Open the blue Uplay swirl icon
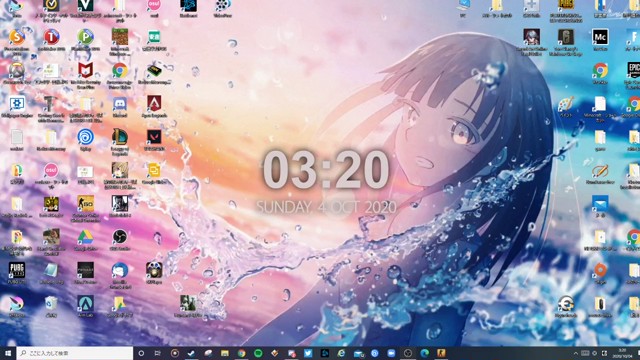This screenshot has height=360, width=640. [x=85, y=137]
